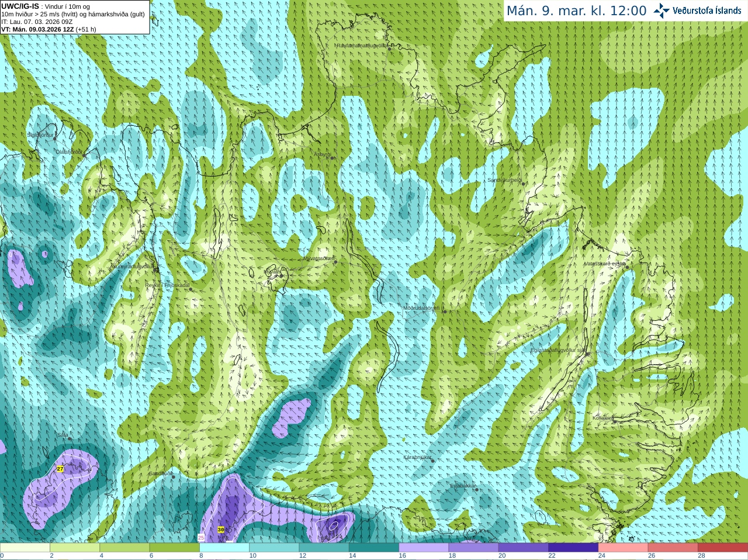Click the Siglufjörður station label
748x560 pixels.
[40, 134]
